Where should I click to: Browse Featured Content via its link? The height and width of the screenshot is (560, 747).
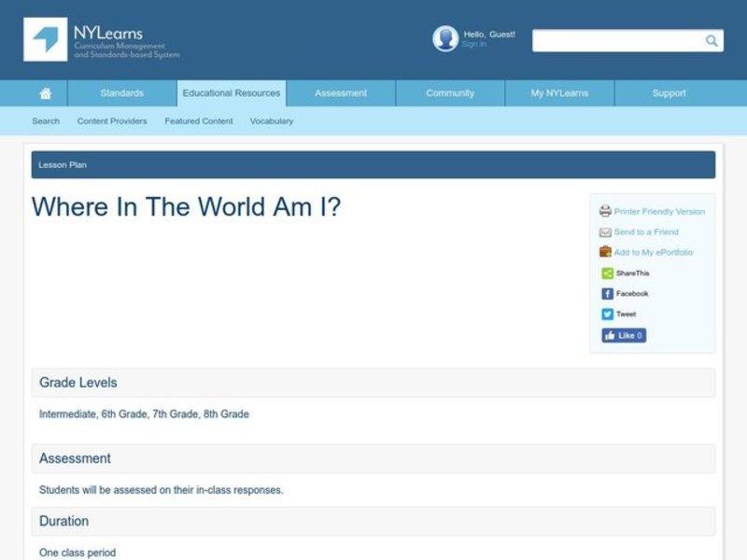tap(198, 120)
